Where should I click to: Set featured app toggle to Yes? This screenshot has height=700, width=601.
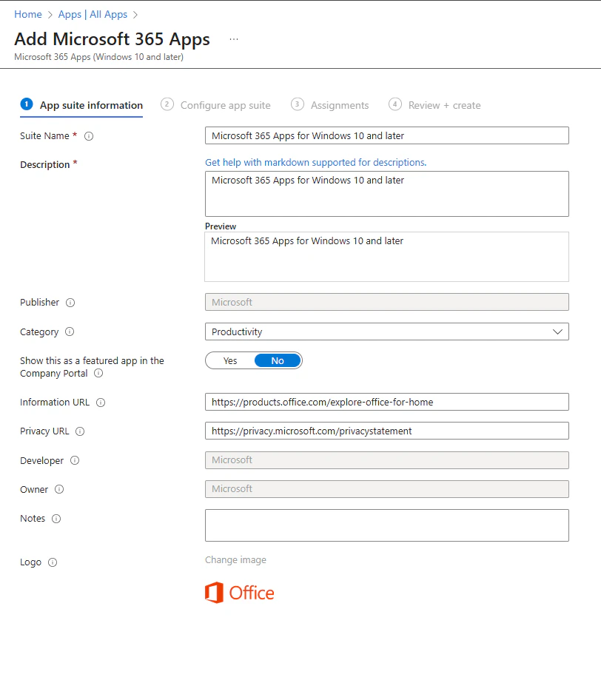(x=230, y=360)
